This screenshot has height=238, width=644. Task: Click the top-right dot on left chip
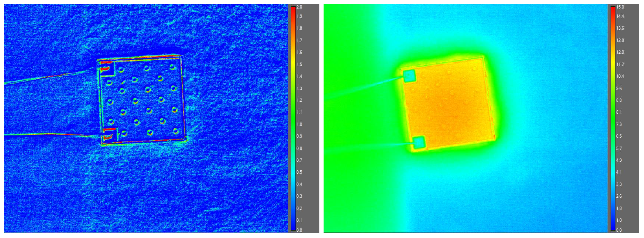pyautogui.click(x=172, y=67)
